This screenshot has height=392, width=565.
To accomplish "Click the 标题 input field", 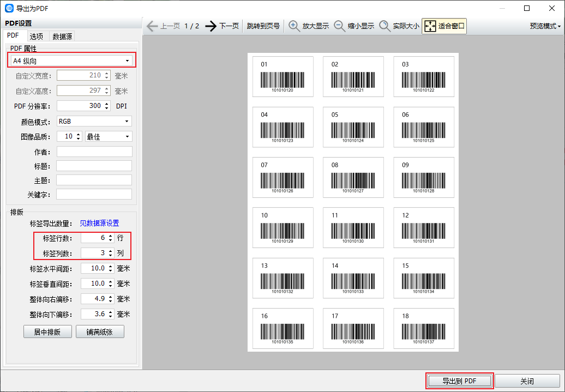I will point(94,166).
